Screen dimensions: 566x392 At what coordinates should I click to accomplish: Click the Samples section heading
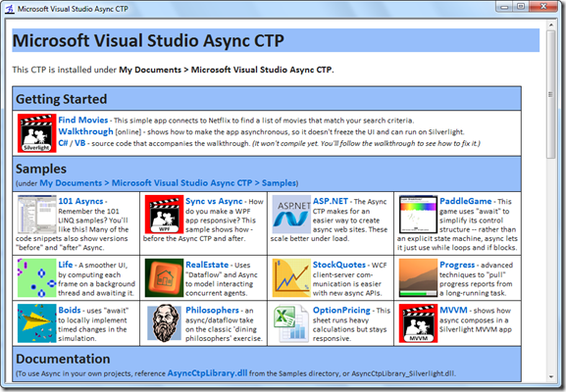(41, 169)
